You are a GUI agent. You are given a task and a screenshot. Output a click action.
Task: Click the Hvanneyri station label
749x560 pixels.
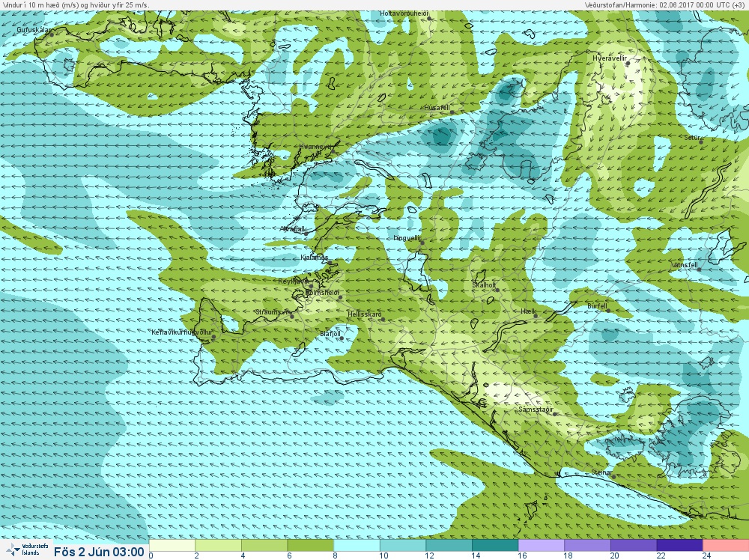point(315,147)
